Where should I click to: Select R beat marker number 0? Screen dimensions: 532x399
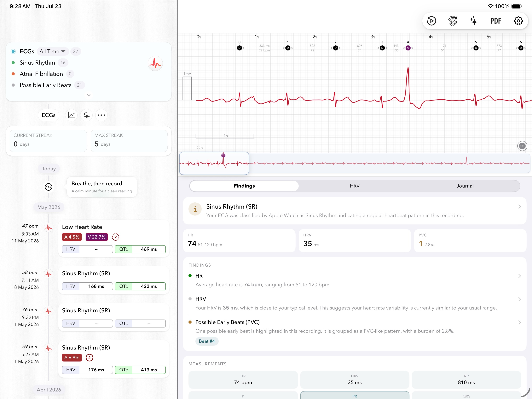239,48
